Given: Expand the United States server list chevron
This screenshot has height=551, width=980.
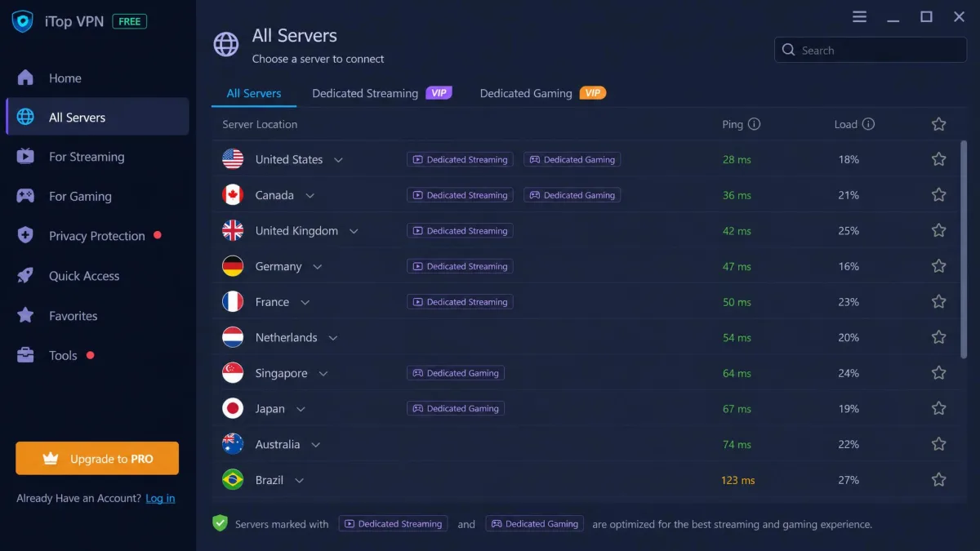Looking at the screenshot, I should (x=338, y=160).
